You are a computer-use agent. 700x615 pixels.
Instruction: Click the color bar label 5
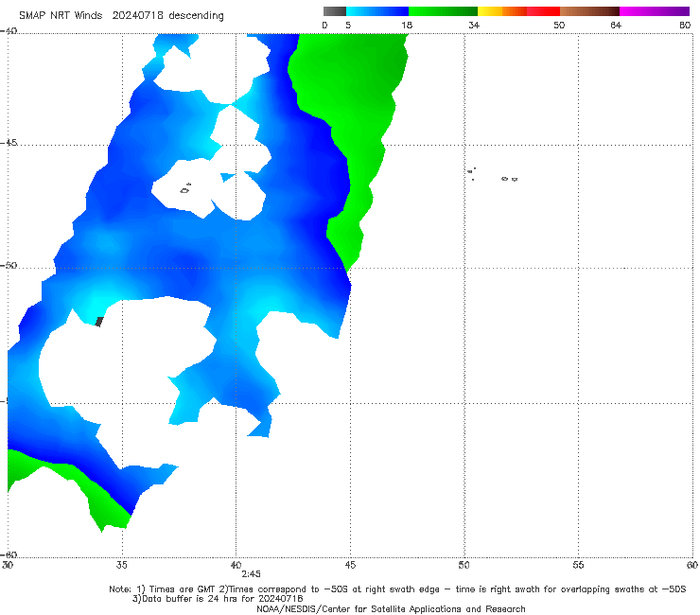click(348, 25)
